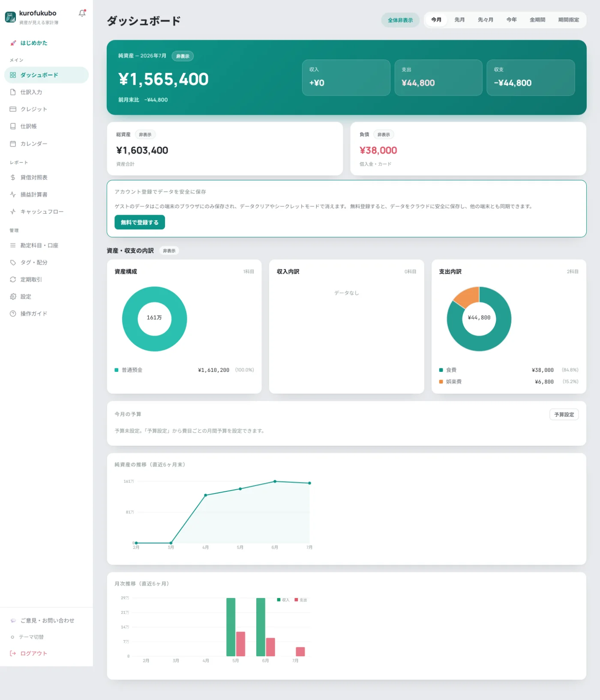The height and width of the screenshot is (700, 600).
Task: Hide the 純資産 amount with 非表示
Action: (x=183, y=56)
